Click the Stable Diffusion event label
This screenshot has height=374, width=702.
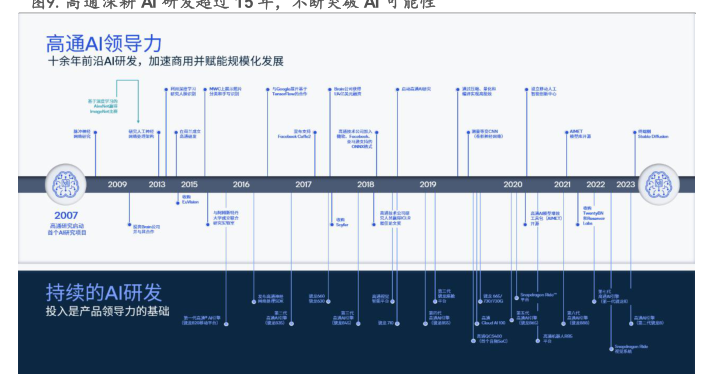[653, 134]
